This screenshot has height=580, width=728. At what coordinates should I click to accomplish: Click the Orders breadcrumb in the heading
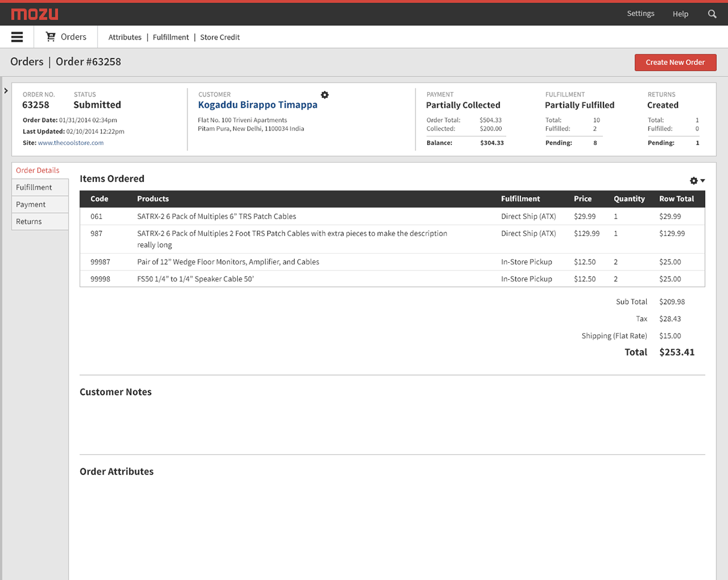27,62
